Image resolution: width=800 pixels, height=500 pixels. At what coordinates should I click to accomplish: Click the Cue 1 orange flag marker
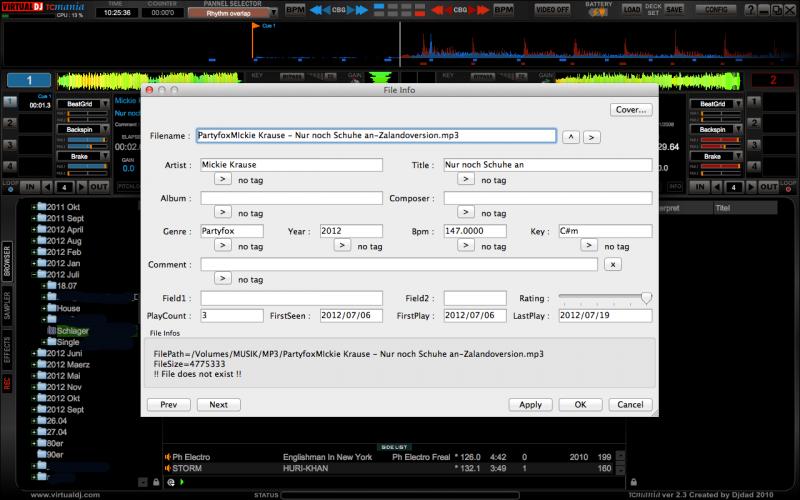pos(256,27)
